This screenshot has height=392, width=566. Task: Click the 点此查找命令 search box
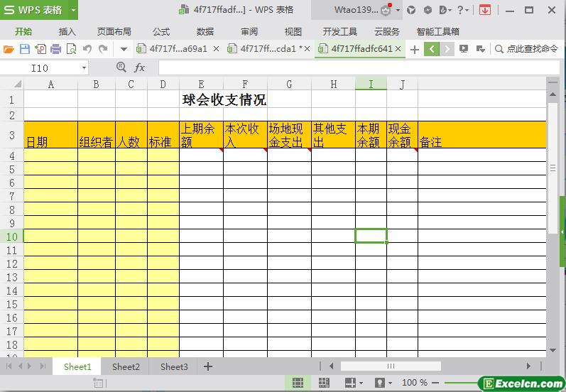(x=527, y=49)
